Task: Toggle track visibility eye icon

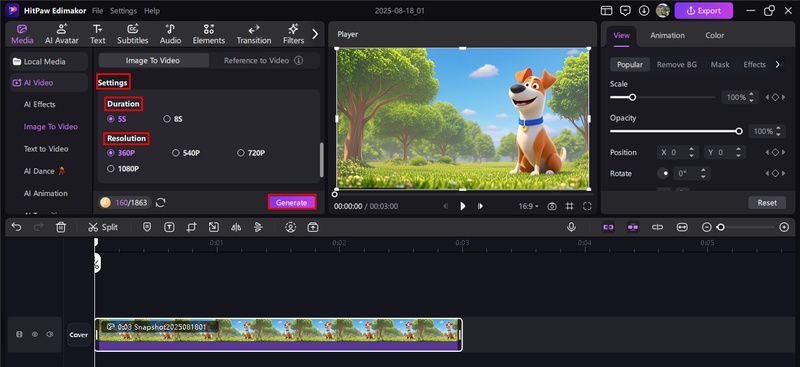Action: click(35, 334)
